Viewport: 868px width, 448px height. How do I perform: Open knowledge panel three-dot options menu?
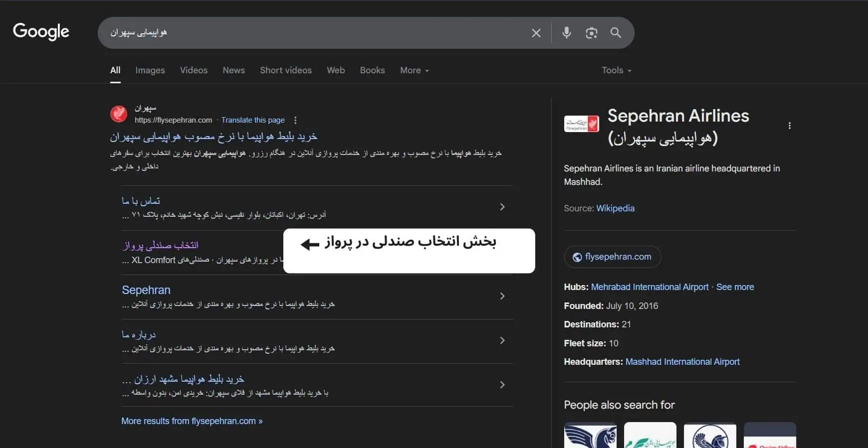(x=789, y=126)
